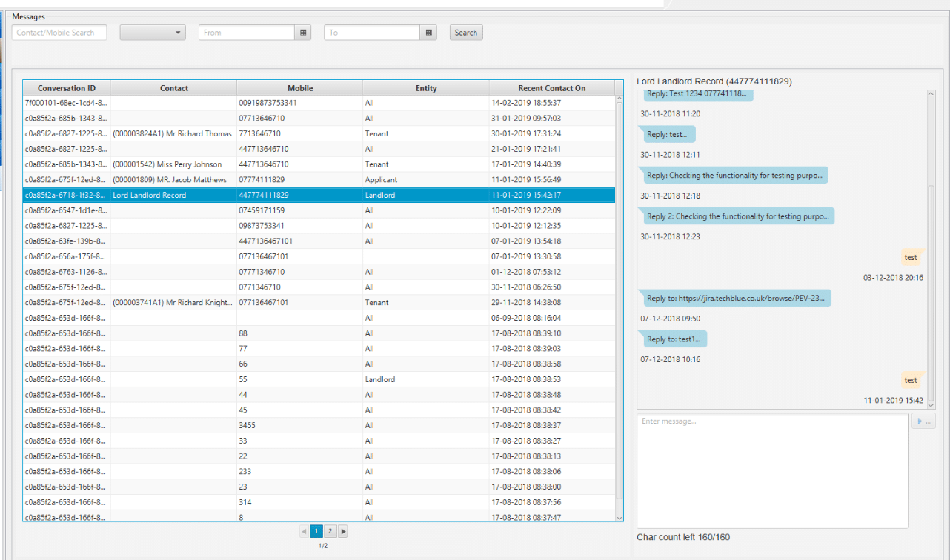Click the From date input field

point(247,33)
